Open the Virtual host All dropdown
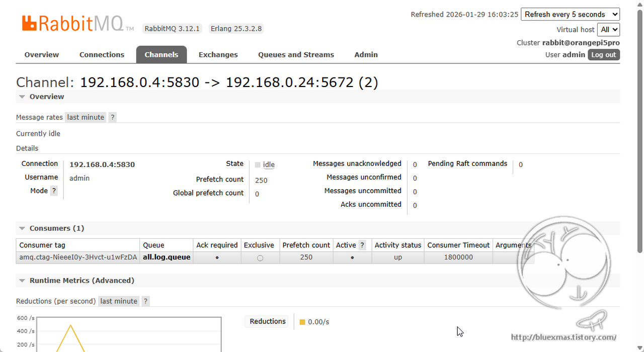Screen dimensions: 644x352 [x=608, y=30]
